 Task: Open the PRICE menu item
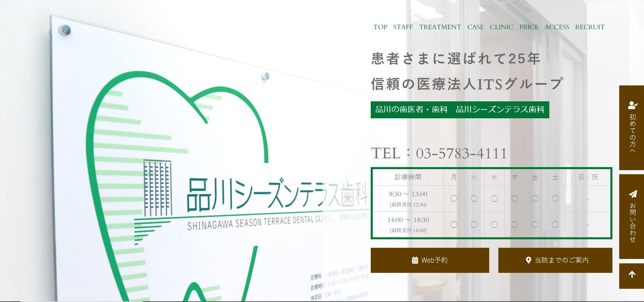529,27
